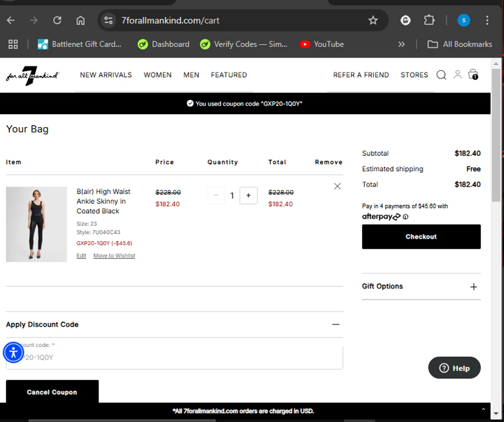Open the browser extensions puzzle menu
The image size is (504, 422).
(x=429, y=20)
